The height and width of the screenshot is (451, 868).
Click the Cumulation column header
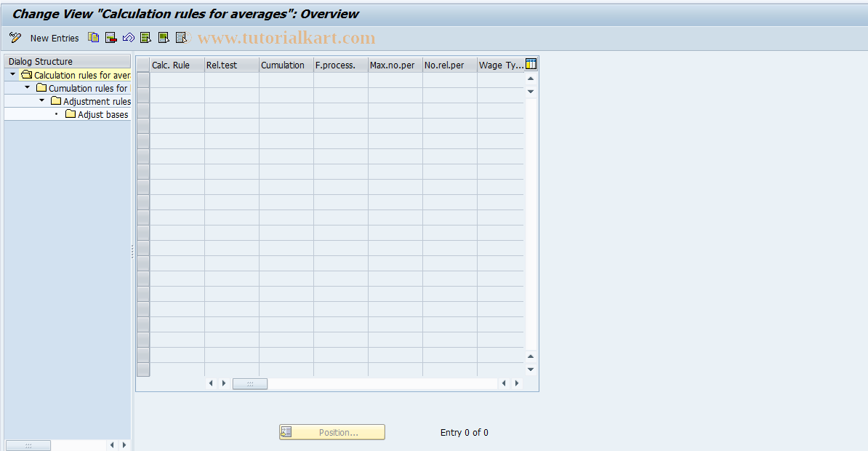pos(286,65)
